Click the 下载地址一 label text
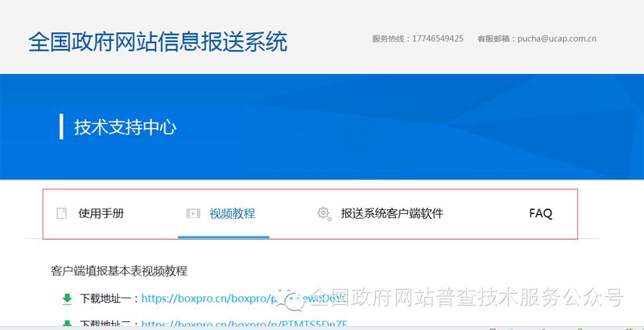 [x=109, y=299]
